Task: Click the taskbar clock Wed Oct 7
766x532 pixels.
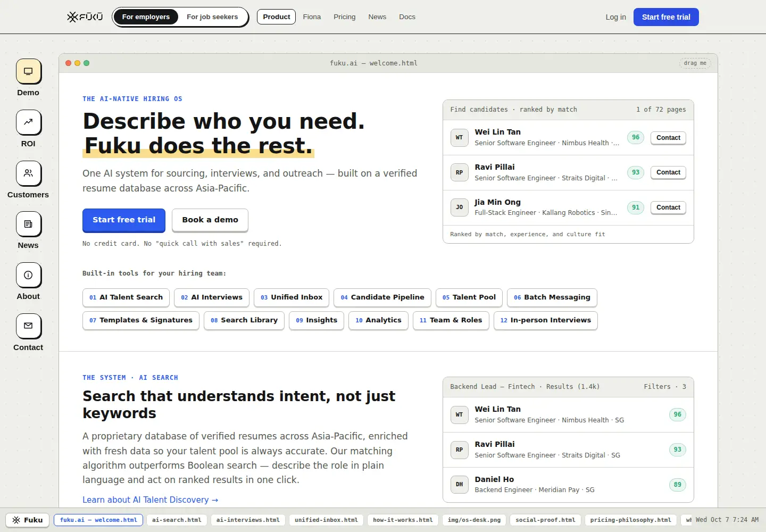Action: tap(727, 520)
